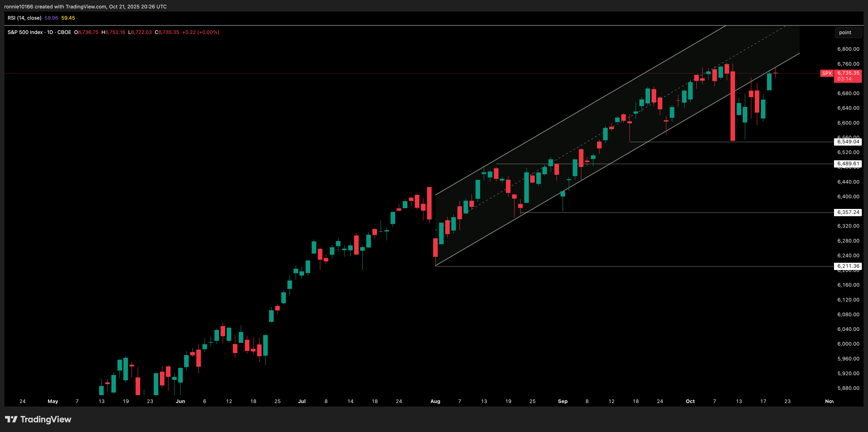Select the 6,211.36 horizontal level label

point(848,266)
